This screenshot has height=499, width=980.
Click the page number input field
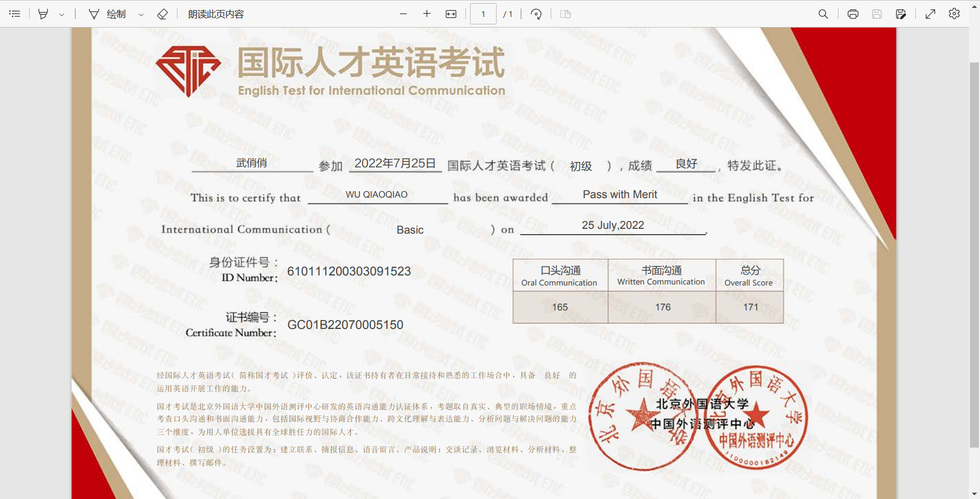[x=483, y=14]
